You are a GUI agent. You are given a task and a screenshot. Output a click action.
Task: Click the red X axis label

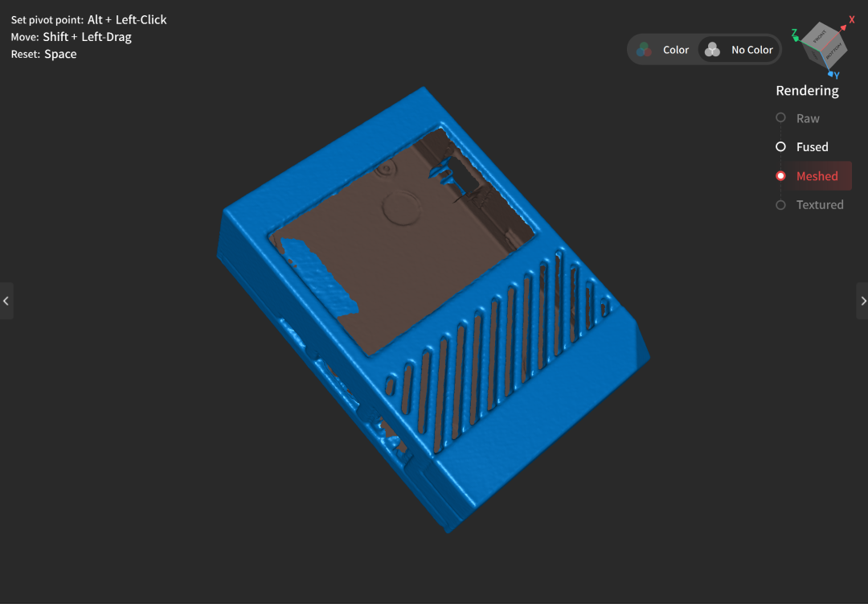852,19
